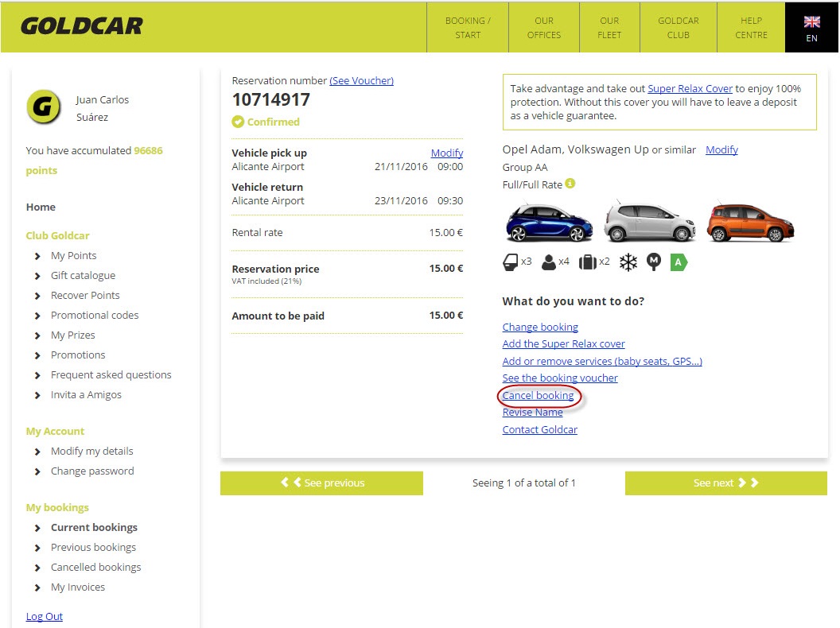The height and width of the screenshot is (628, 840).
Task: Open the See Voucher link
Action: [x=362, y=80]
